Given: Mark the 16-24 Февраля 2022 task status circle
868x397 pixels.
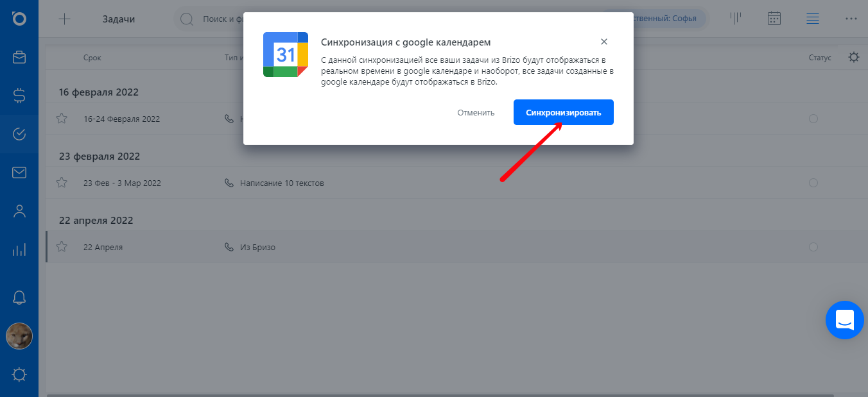Looking at the screenshot, I should click(x=813, y=119).
